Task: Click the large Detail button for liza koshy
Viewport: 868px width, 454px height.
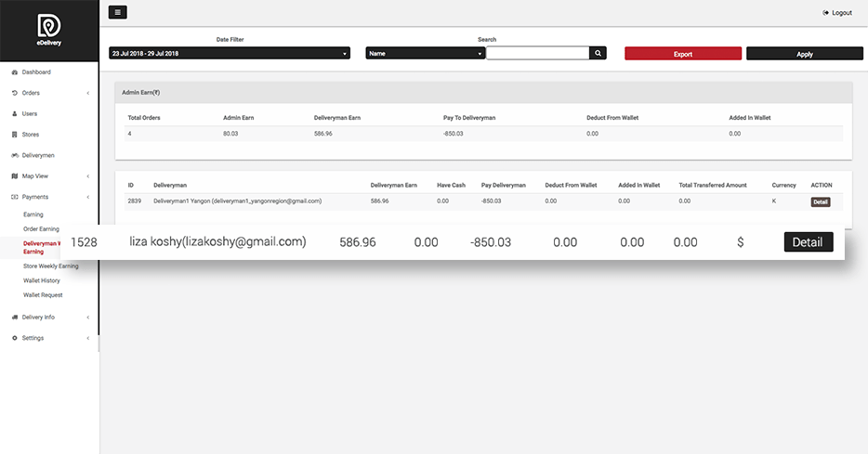Action: [x=809, y=242]
